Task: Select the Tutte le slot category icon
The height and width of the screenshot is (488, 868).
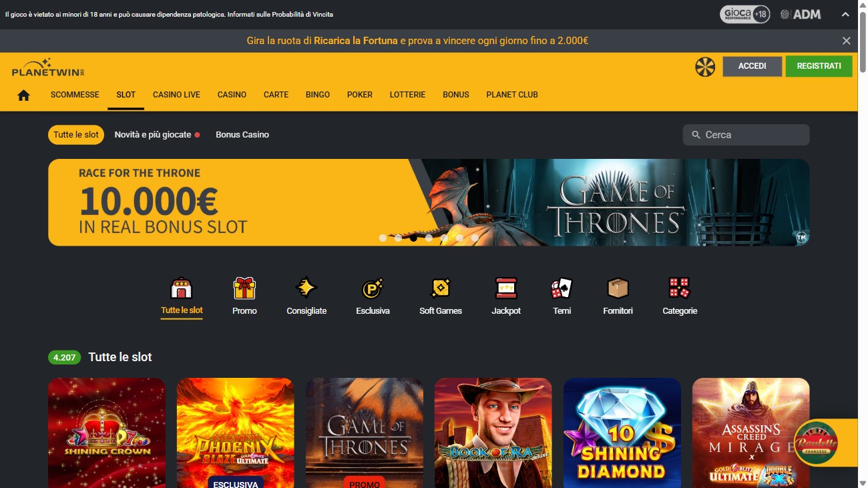Action: coord(182,288)
